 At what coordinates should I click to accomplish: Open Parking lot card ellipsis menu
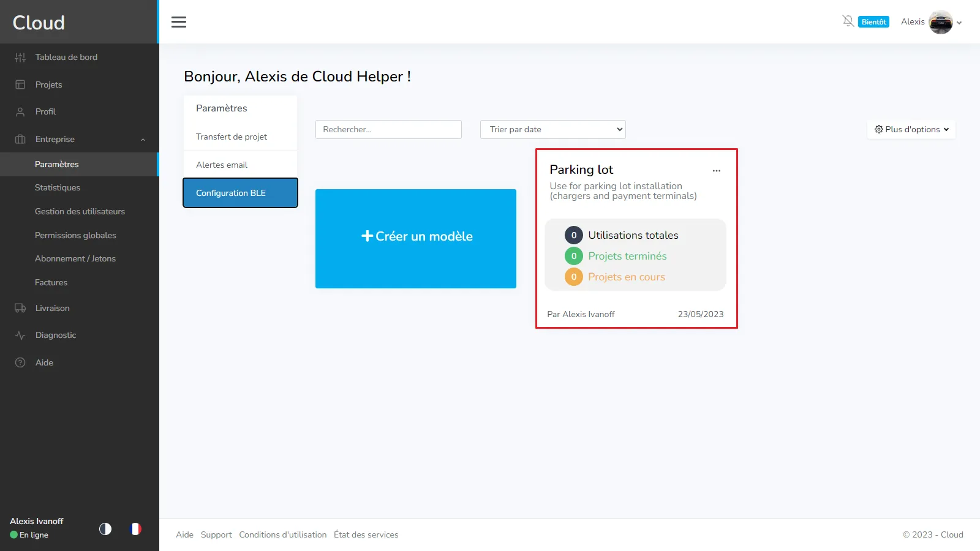point(717,171)
